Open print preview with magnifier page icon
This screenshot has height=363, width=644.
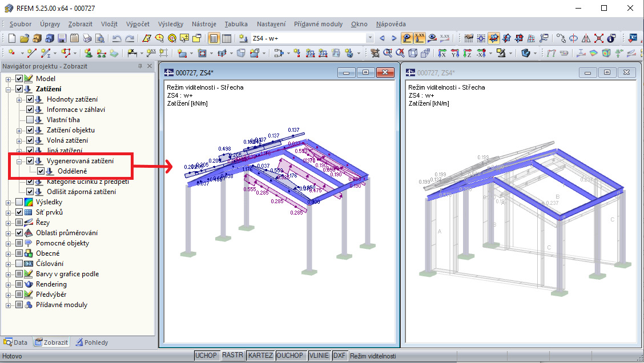[x=100, y=38]
